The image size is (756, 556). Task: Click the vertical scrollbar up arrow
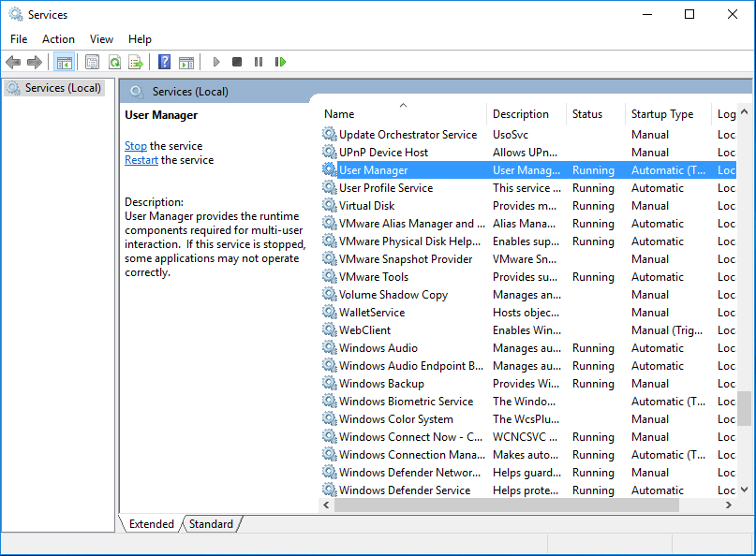(x=745, y=112)
